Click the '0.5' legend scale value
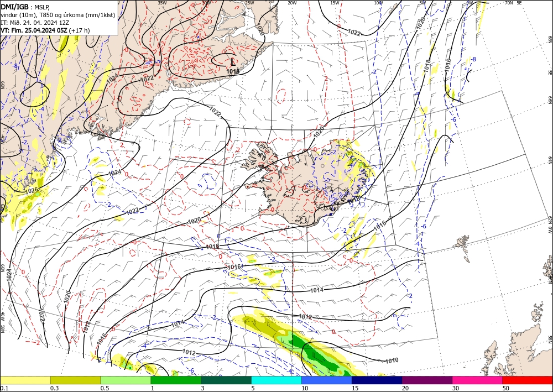Viewport: 553px width, 392px height. pyautogui.click(x=105, y=388)
